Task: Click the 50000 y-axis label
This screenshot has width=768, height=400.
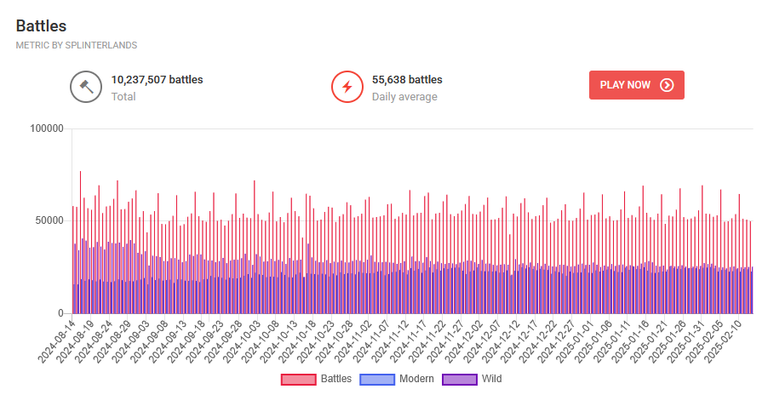Action: [x=49, y=221]
